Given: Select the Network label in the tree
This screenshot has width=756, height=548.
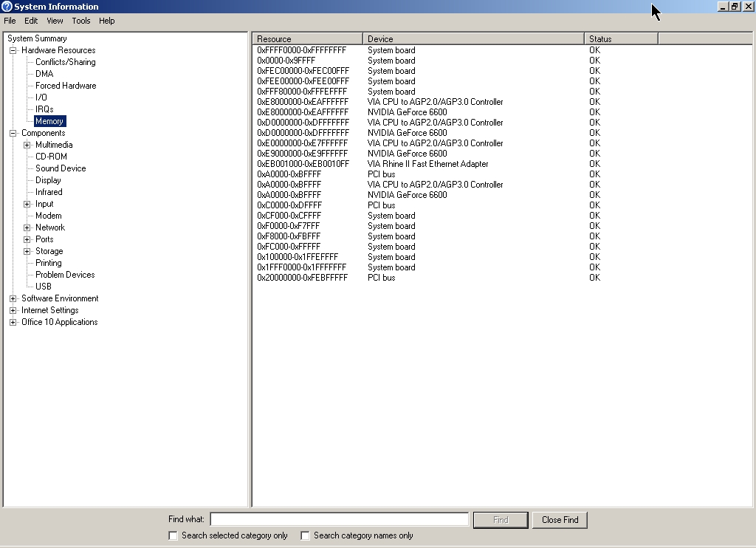Looking at the screenshot, I should point(50,227).
